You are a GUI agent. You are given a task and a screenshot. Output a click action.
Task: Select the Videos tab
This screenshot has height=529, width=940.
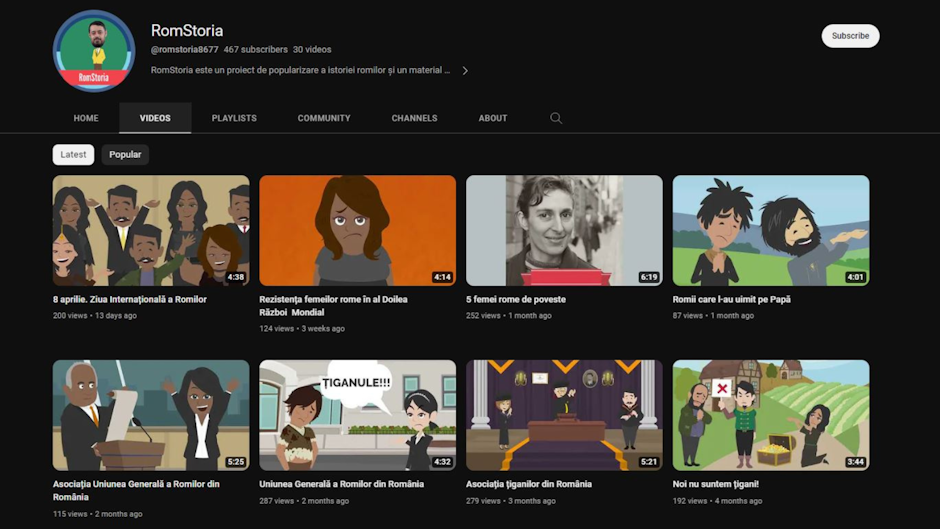155,118
